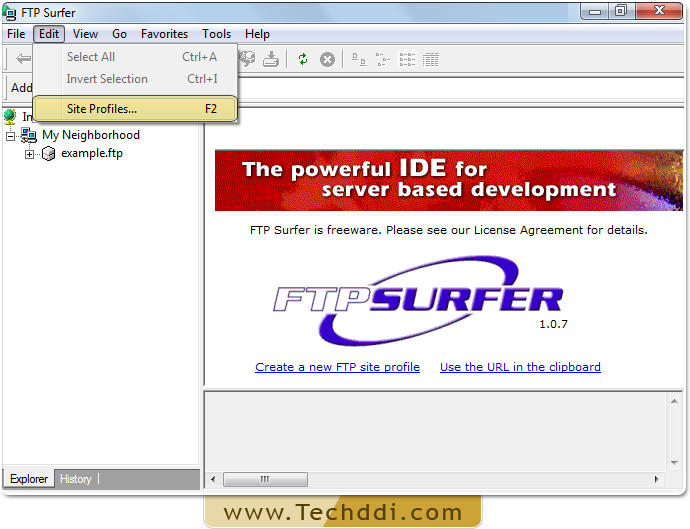Click the Refresh green arrows icon
690x529 pixels.
click(303, 59)
